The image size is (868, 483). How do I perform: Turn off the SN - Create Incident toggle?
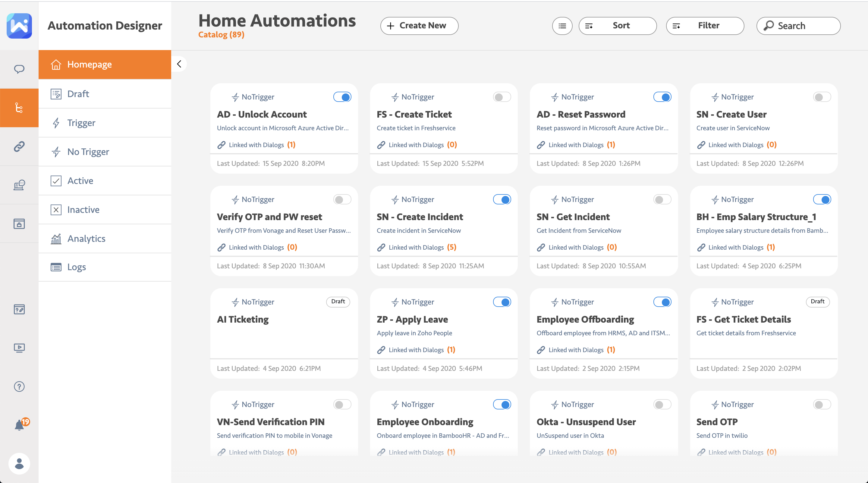tap(502, 200)
